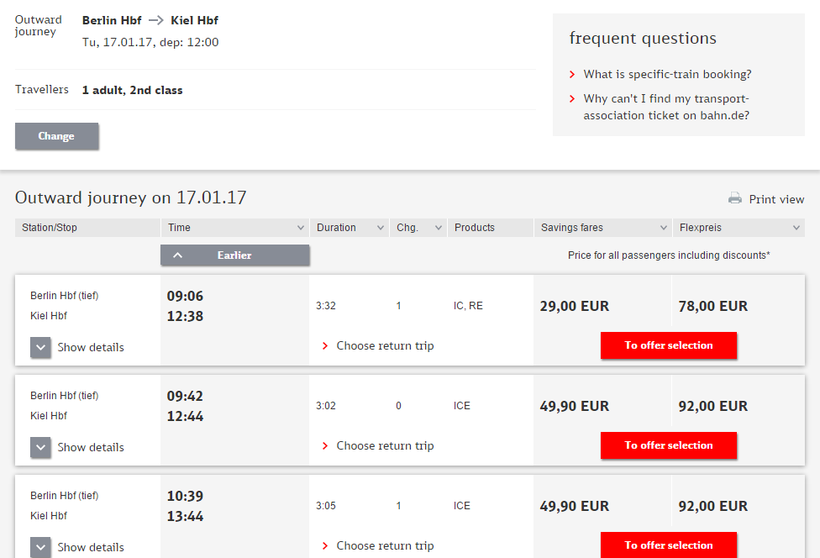Open transport-association ticket question link
The width and height of the screenshot is (820, 558).
tap(666, 107)
